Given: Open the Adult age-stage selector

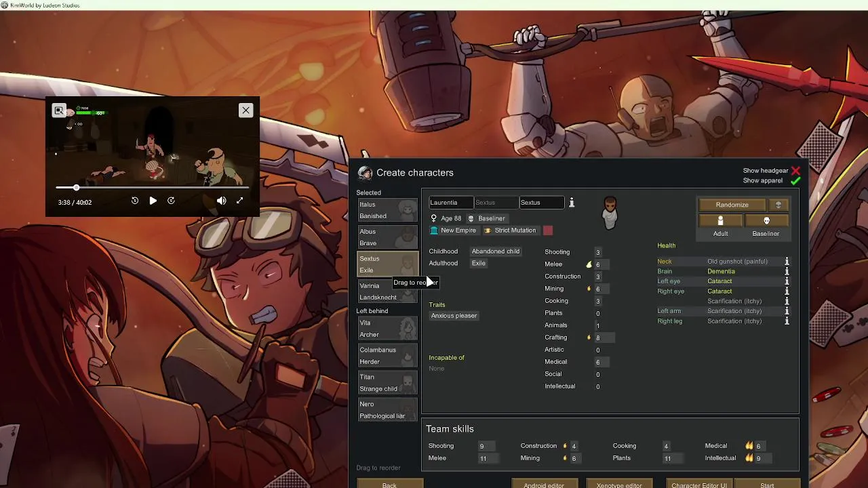Looking at the screenshot, I should click(720, 221).
